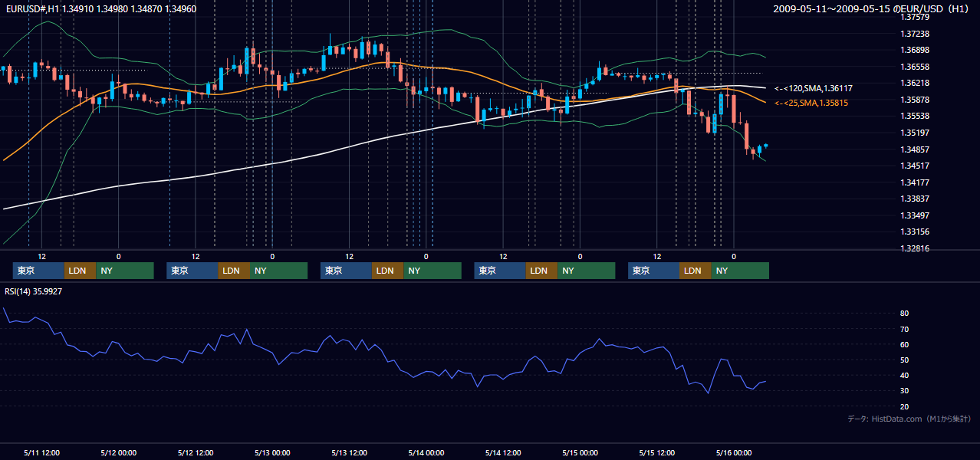Select the 5/13 00:00 time axis label
The width and height of the screenshot is (980, 460).
click(272, 453)
